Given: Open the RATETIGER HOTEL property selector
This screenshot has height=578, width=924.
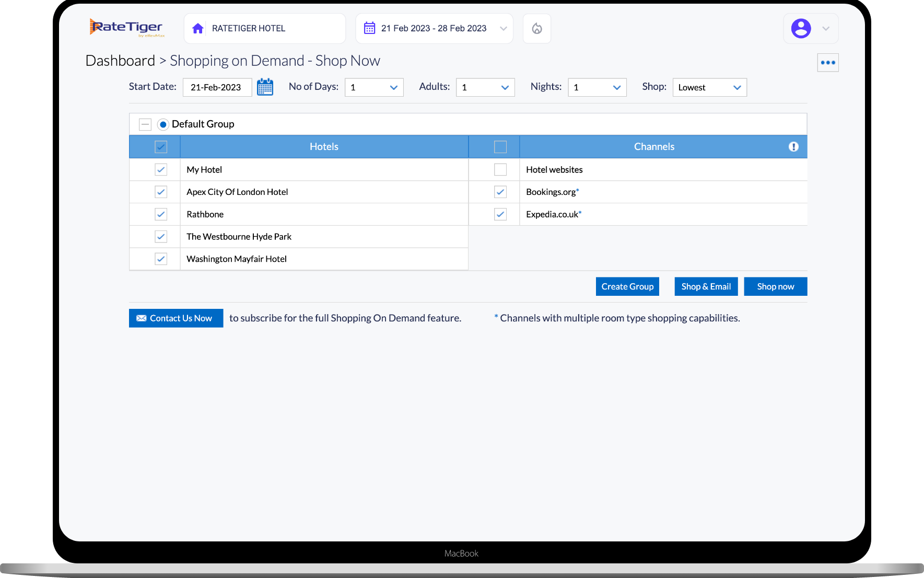Looking at the screenshot, I should (x=265, y=28).
